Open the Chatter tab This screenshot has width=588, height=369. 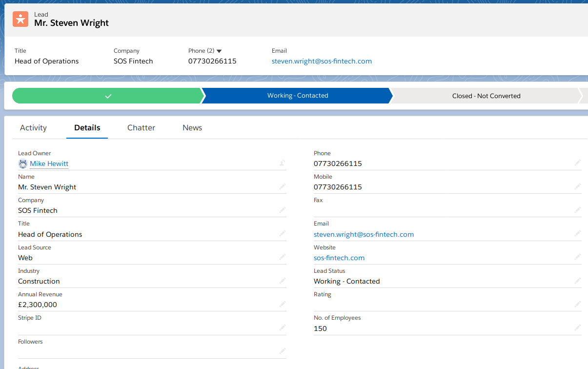coord(141,128)
